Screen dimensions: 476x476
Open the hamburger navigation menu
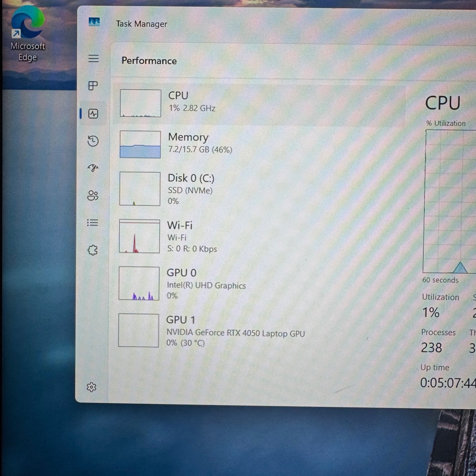[x=94, y=59]
